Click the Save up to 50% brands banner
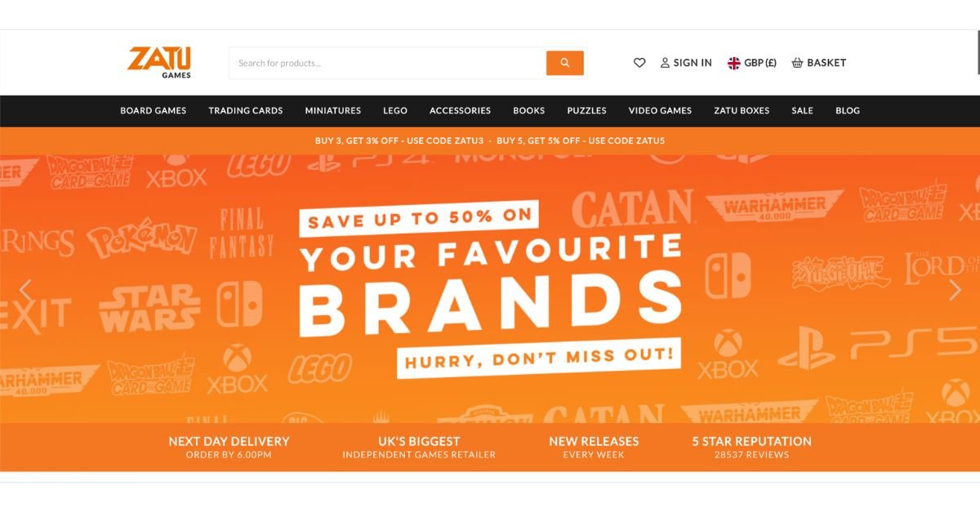The image size is (980, 513). (490, 289)
